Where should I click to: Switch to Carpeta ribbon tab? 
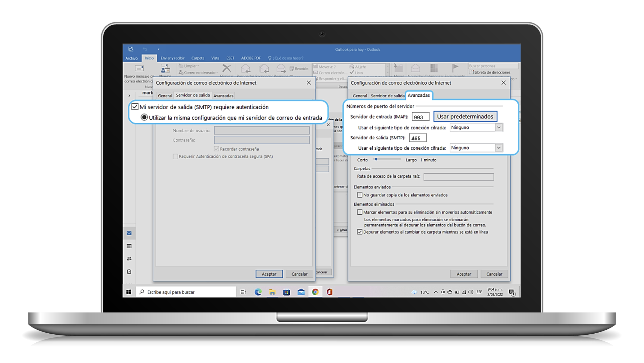(198, 58)
